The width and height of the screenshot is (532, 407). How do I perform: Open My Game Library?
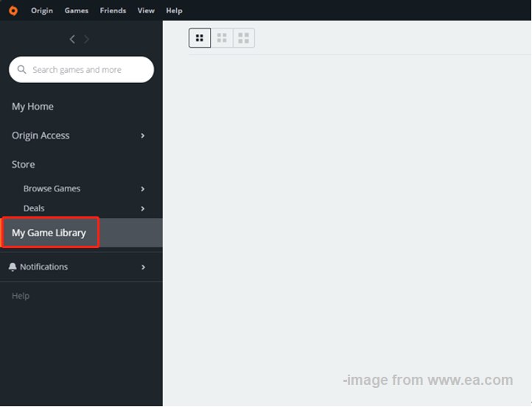click(49, 233)
